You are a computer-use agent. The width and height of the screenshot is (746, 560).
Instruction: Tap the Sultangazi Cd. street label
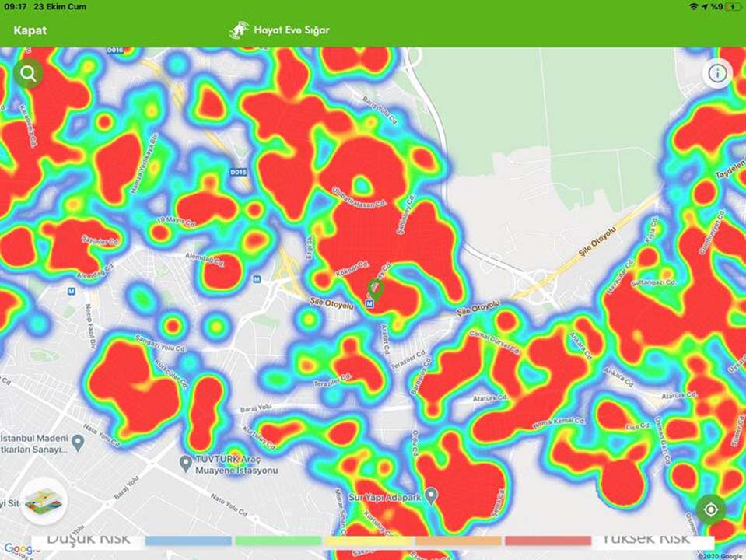click(653, 283)
